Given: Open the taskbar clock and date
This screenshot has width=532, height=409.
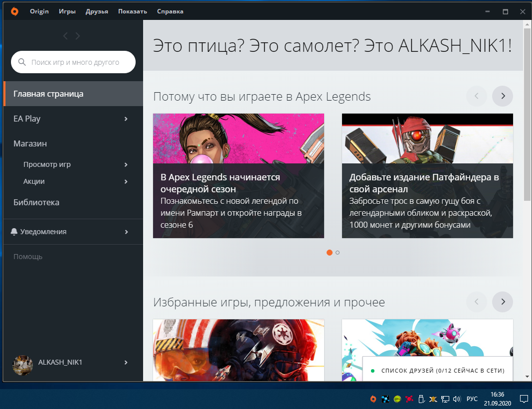Looking at the screenshot, I should click(498, 399).
